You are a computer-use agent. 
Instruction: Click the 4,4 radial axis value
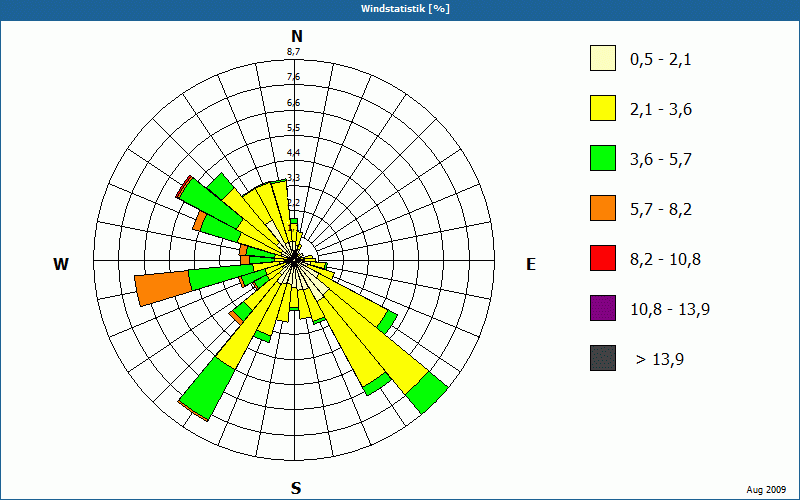[x=293, y=153]
